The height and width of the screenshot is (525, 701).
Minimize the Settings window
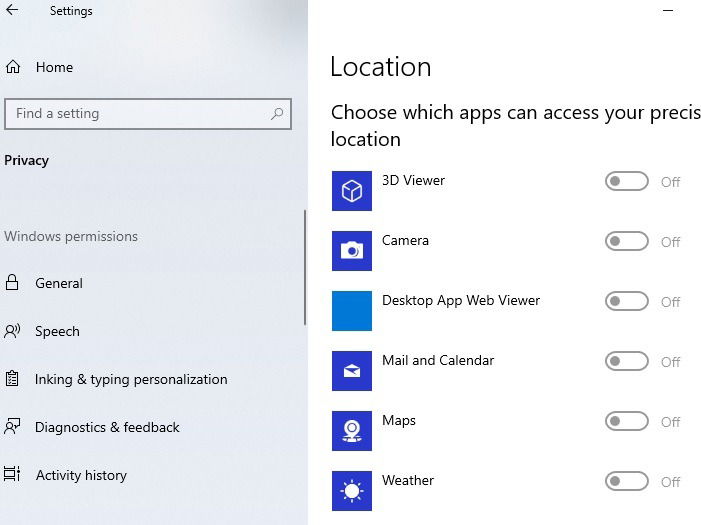pyautogui.click(x=668, y=10)
